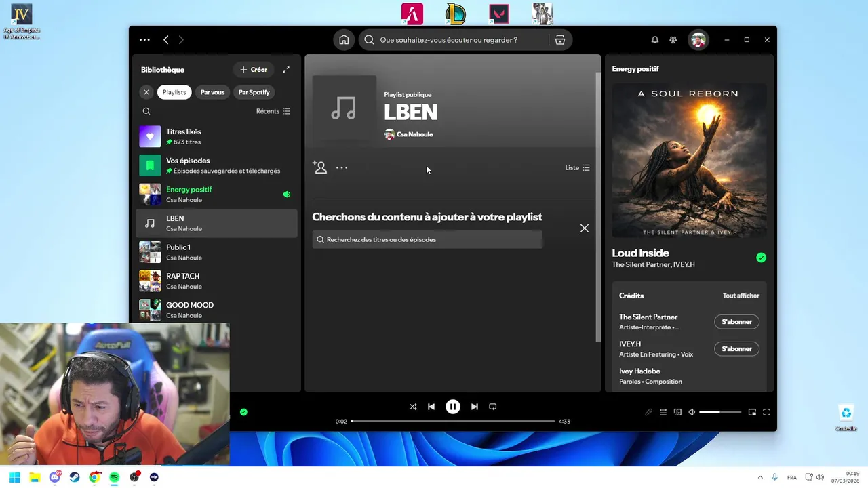Click the Energy positif panel heading
Viewport: 868px width, 488px height.
pyautogui.click(x=635, y=69)
